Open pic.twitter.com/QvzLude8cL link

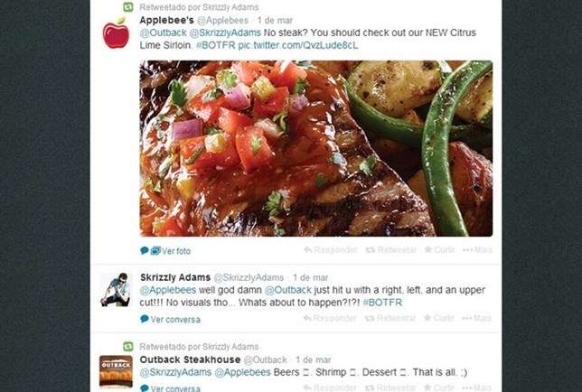coord(298,45)
